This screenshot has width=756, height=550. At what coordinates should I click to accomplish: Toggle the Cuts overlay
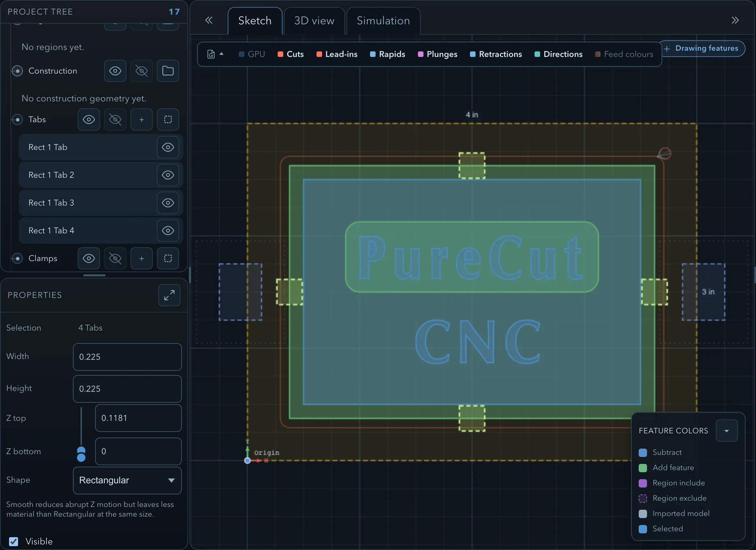(x=291, y=54)
